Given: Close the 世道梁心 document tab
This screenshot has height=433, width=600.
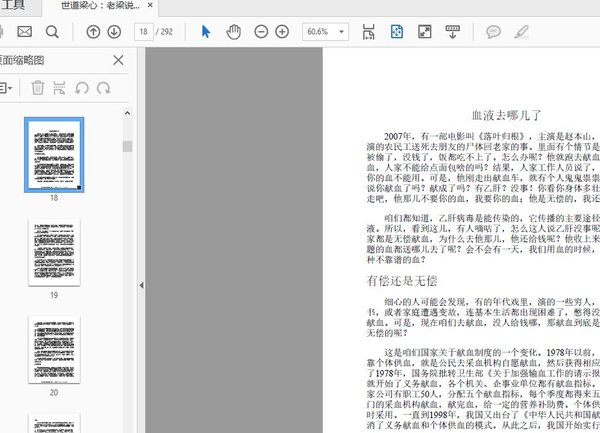Looking at the screenshot, I should pyautogui.click(x=150, y=5).
